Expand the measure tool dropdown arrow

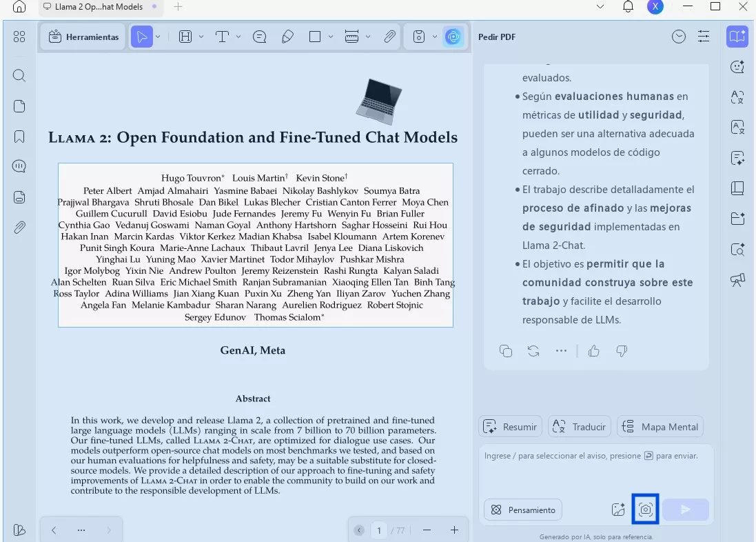[x=368, y=37]
